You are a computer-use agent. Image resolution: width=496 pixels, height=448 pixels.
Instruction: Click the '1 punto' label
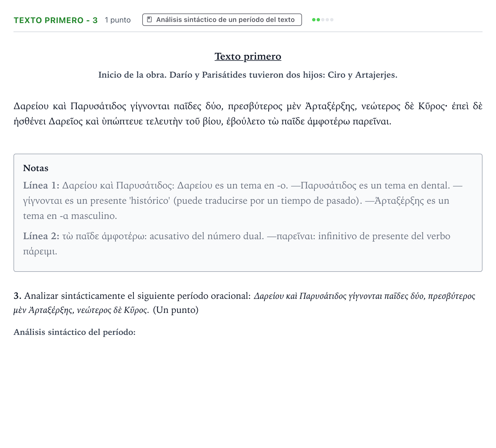pyautogui.click(x=118, y=20)
